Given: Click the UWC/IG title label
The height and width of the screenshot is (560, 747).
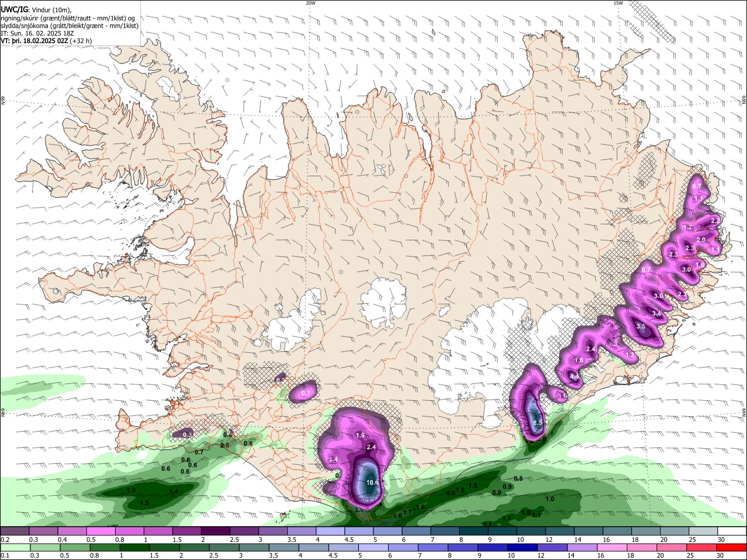Looking at the screenshot, I should pyautogui.click(x=14, y=10).
